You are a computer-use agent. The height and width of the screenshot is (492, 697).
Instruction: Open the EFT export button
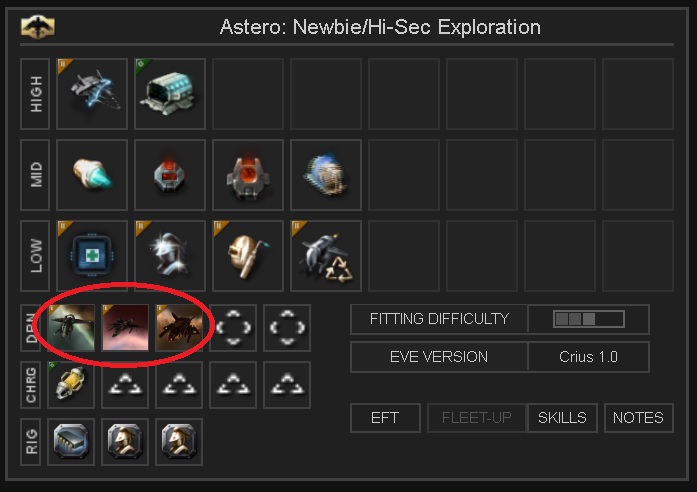(x=385, y=418)
